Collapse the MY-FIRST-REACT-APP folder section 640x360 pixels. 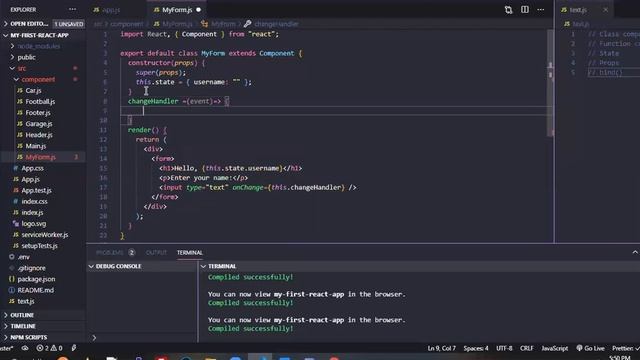[x=39, y=36]
